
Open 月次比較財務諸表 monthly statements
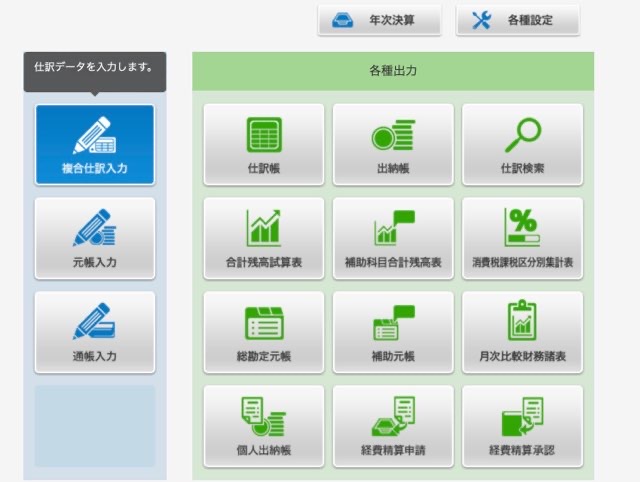pos(522,332)
